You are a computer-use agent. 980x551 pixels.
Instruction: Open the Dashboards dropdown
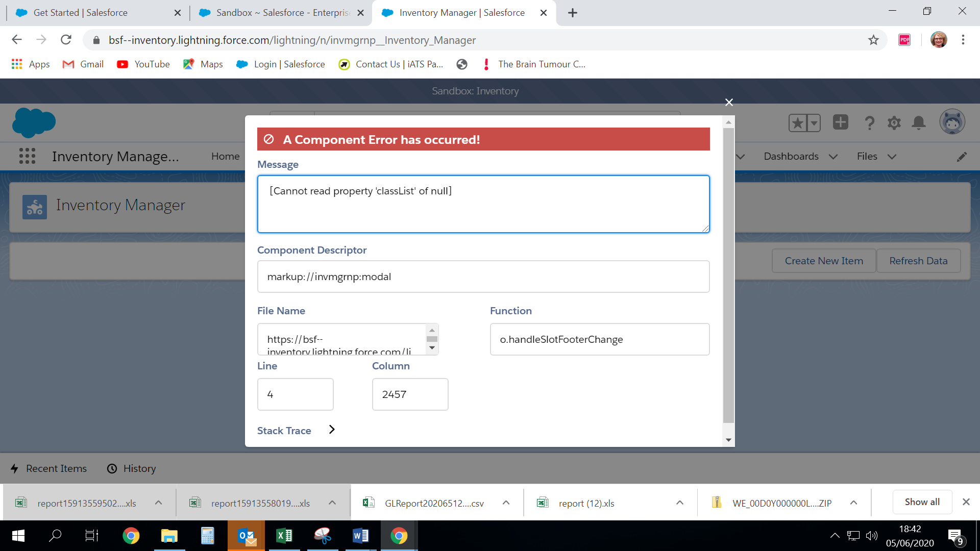(791, 156)
